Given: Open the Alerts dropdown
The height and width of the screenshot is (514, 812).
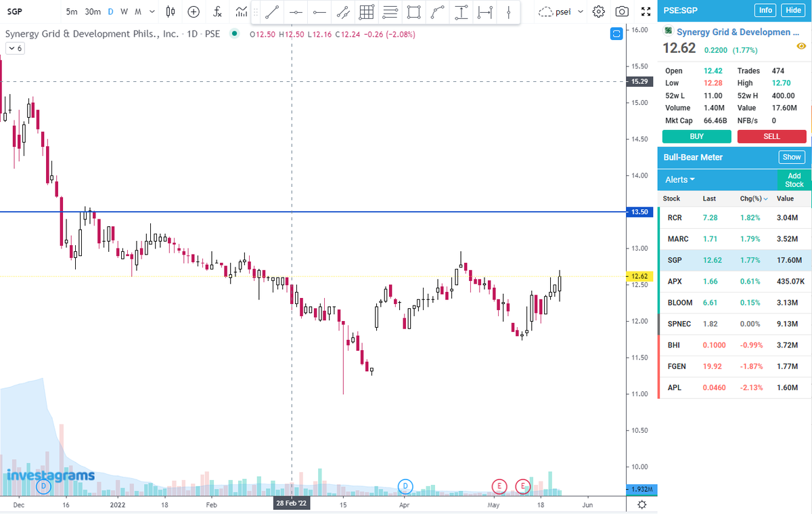Looking at the screenshot, I should tap(680, 179).
